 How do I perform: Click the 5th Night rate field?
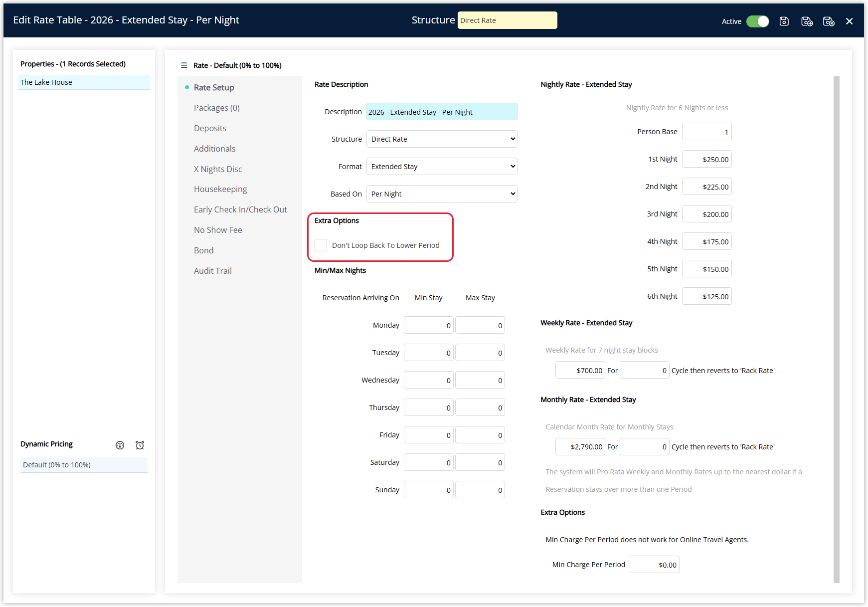point(706,269)
